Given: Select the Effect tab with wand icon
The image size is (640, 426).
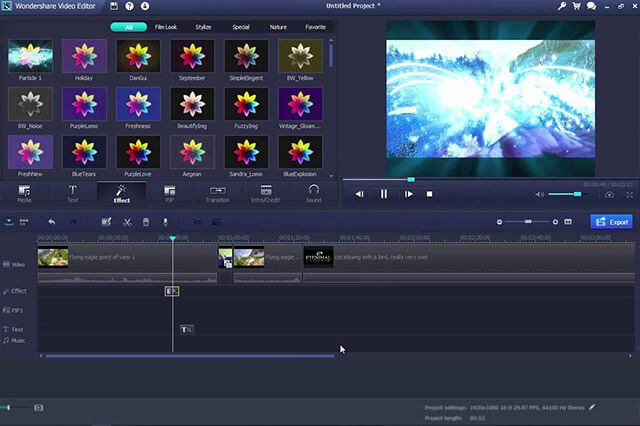Looking at the screenshot, I should coord(122,194).
